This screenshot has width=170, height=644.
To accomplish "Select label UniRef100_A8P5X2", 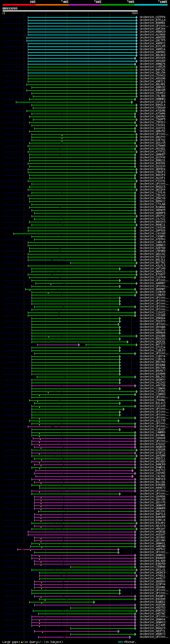I will [152, 549].
